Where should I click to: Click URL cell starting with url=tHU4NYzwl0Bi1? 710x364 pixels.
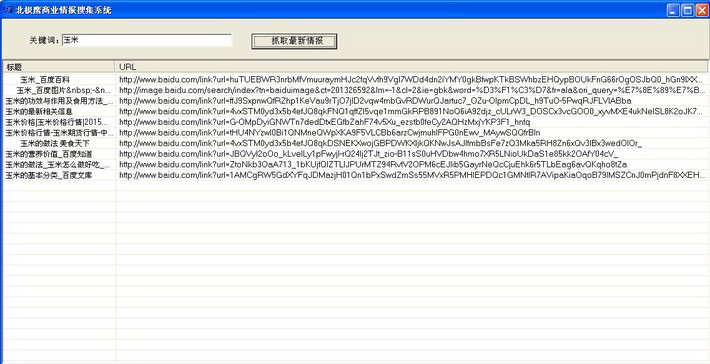point(412,133)
